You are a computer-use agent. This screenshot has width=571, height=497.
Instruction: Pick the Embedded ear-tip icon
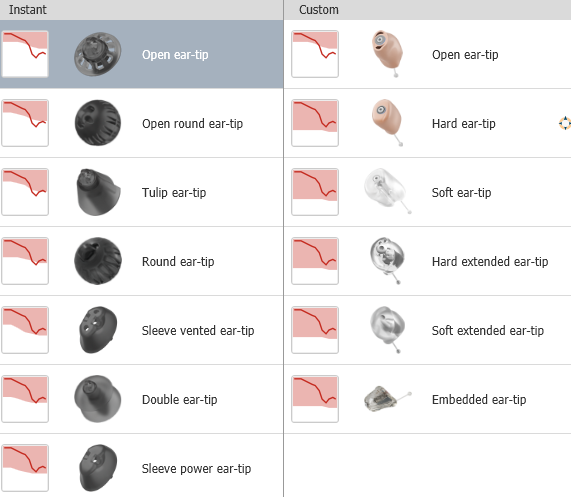pos(388,399)
